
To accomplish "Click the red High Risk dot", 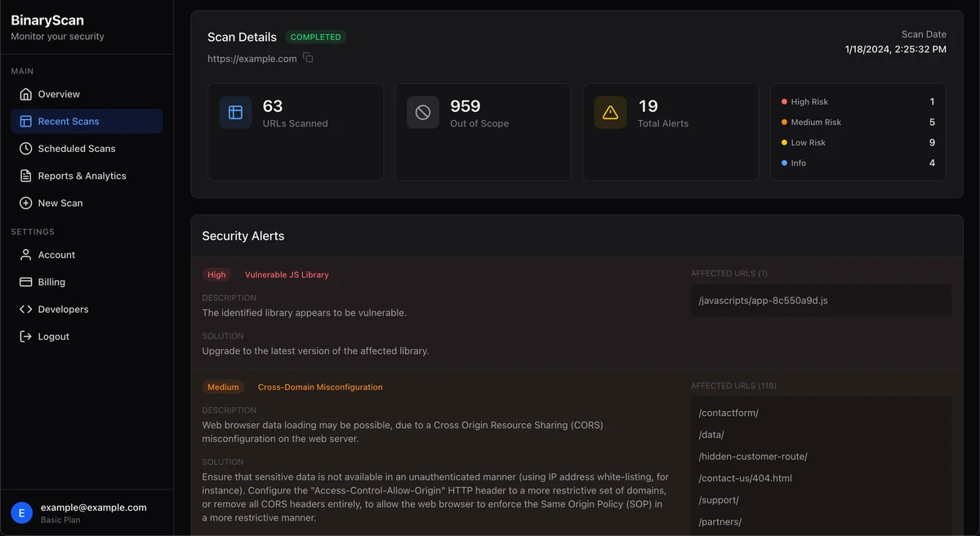I will (x=785, y=102).
